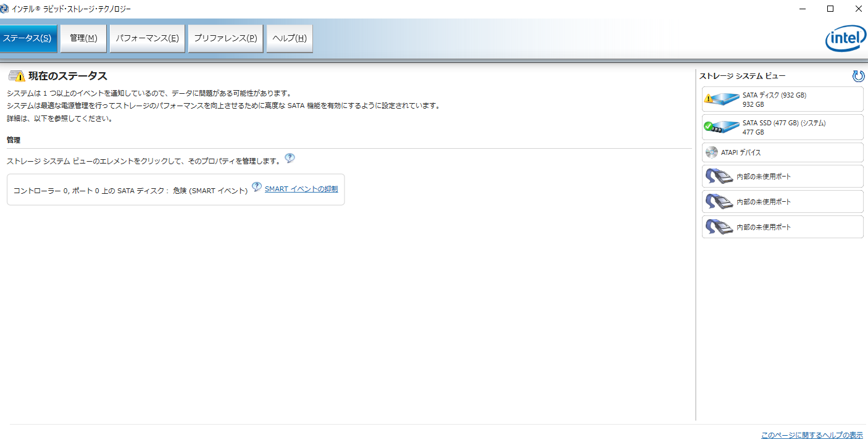Image resolution: width=868 pixels, height=445 pixels.
Task: Refresh the storage system view
Action: tap(858, 76)
